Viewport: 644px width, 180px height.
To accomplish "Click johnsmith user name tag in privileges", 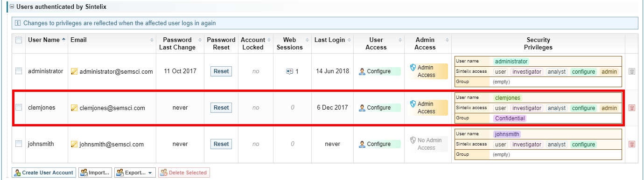I will pos(507,134).
